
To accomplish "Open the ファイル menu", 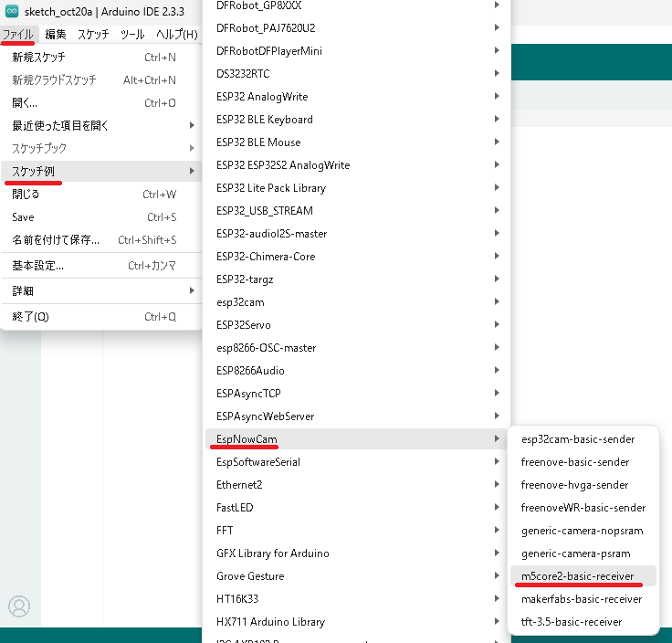I will click(x=18, y=34).
